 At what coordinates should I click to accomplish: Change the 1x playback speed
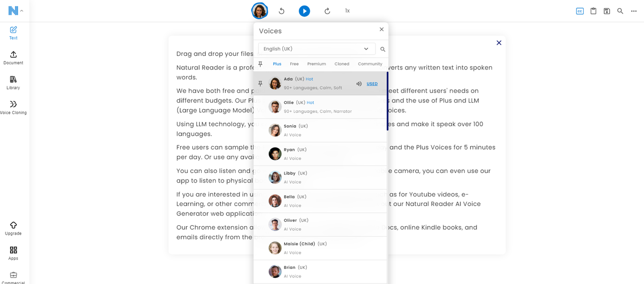click(x=347, y=11)
